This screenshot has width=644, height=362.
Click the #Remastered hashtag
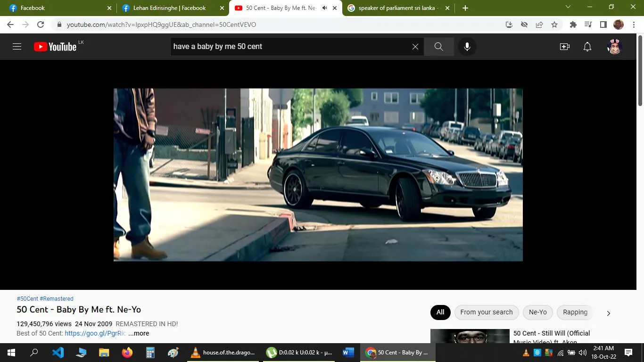56,298
